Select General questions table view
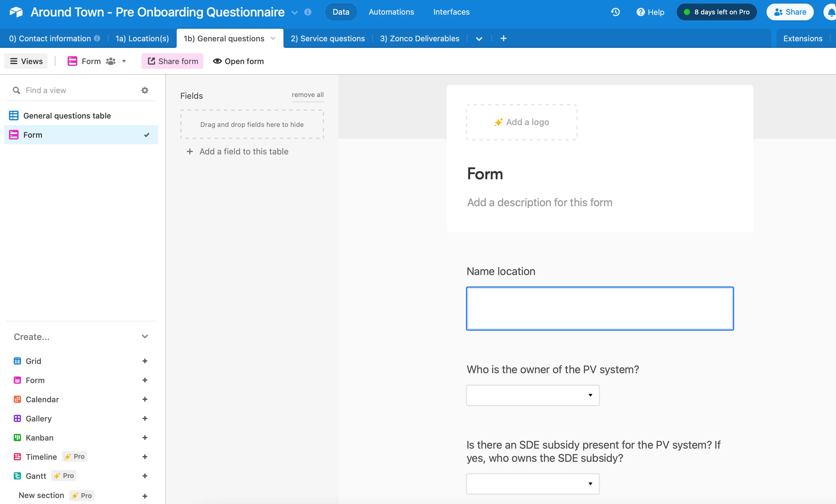Image resolution: width=836 pixels, height=504 pixels. (67, 116)
